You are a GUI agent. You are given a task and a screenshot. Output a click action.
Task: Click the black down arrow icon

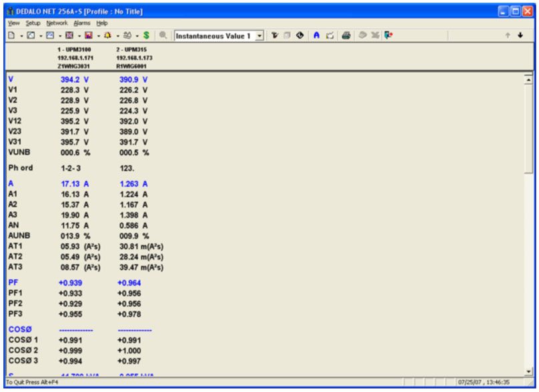[520, 36]
